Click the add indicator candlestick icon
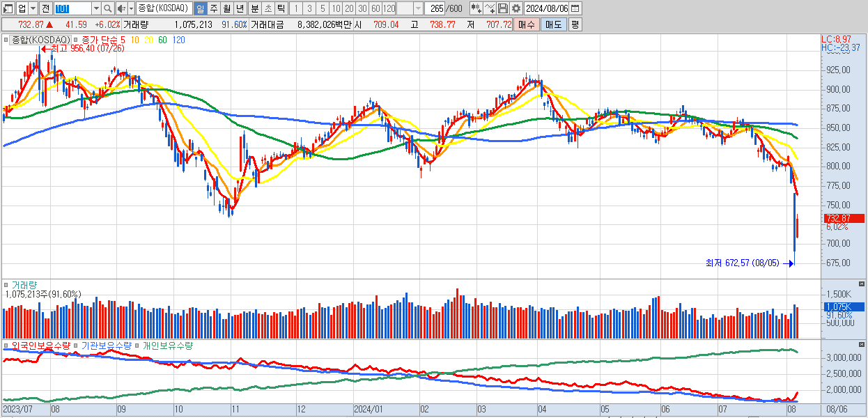 475,8
